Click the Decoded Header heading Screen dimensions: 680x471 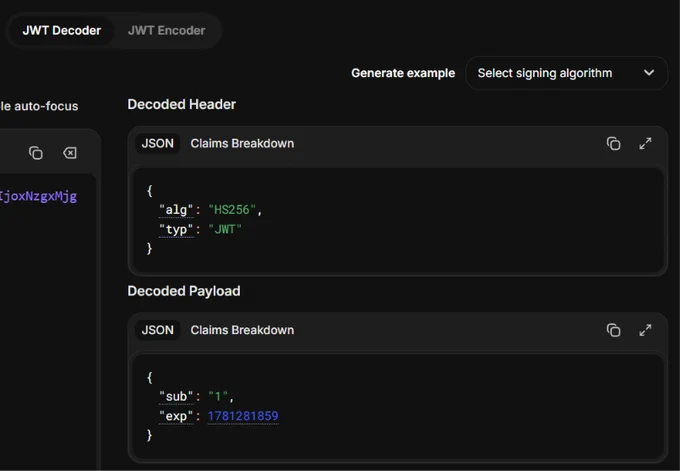[x=182, y=105]
